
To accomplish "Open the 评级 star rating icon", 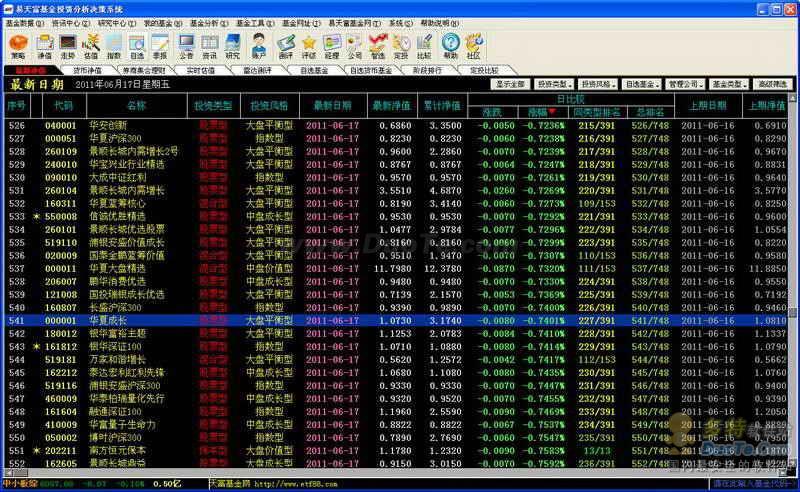I will 309,46.
